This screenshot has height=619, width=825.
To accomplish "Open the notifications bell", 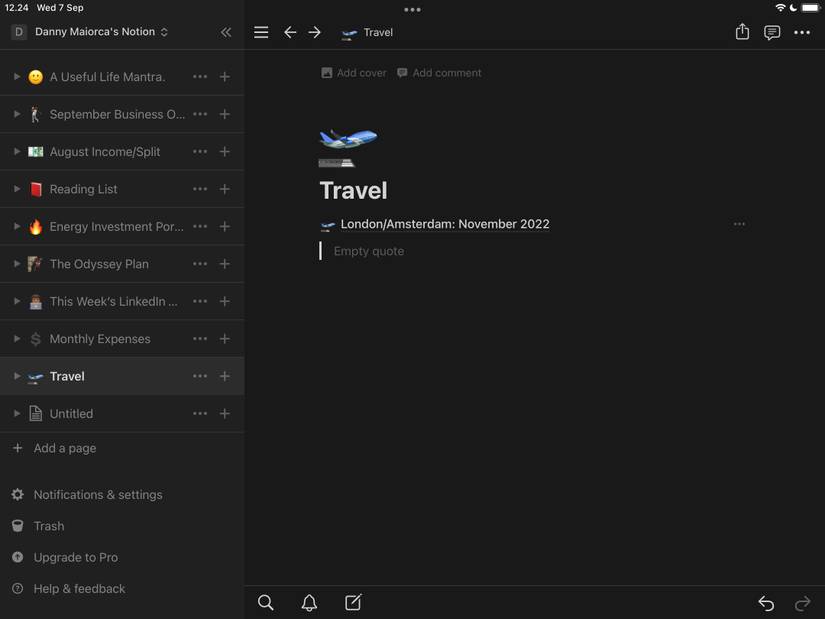I will pyautogui.click(x=309, y=603).
